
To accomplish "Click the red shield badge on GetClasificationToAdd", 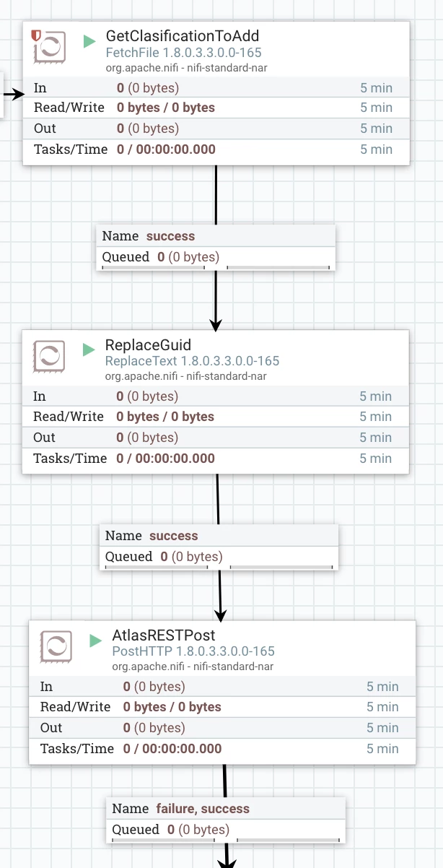I will pos(36,35).
